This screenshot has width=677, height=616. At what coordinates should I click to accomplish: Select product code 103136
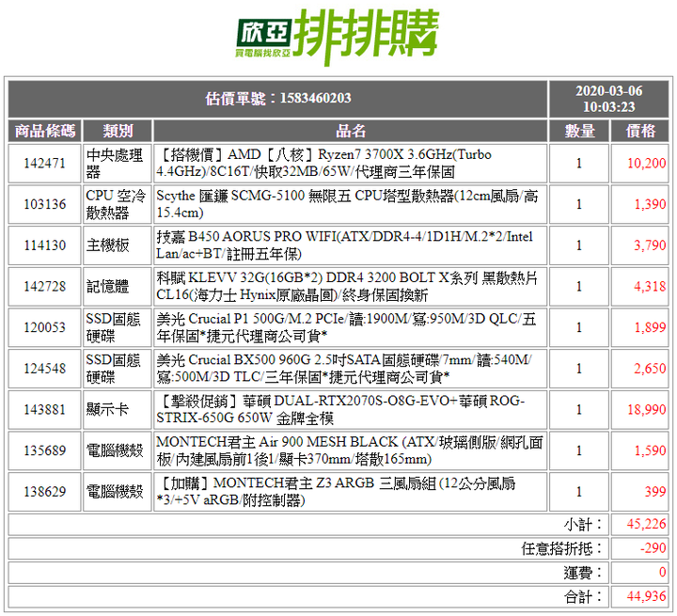(45, 204)
